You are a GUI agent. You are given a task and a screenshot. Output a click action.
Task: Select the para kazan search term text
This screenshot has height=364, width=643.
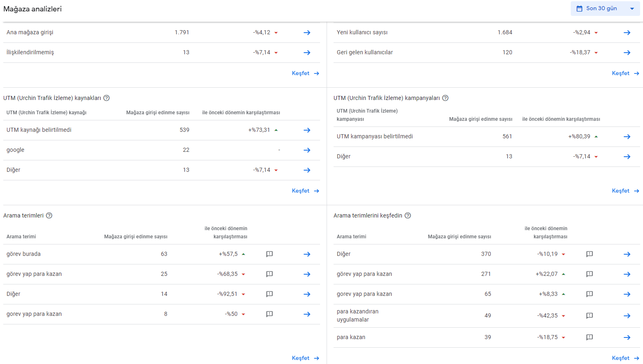point(351,337)
